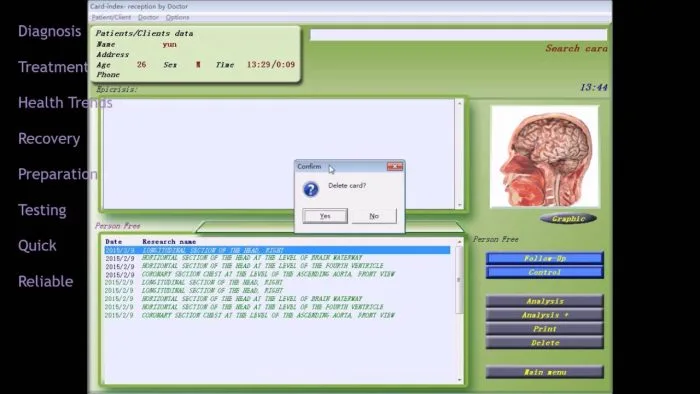Click the research list scrollbar down arrow
Viewport: 700px width, 394px height.
tap(459, 380)
